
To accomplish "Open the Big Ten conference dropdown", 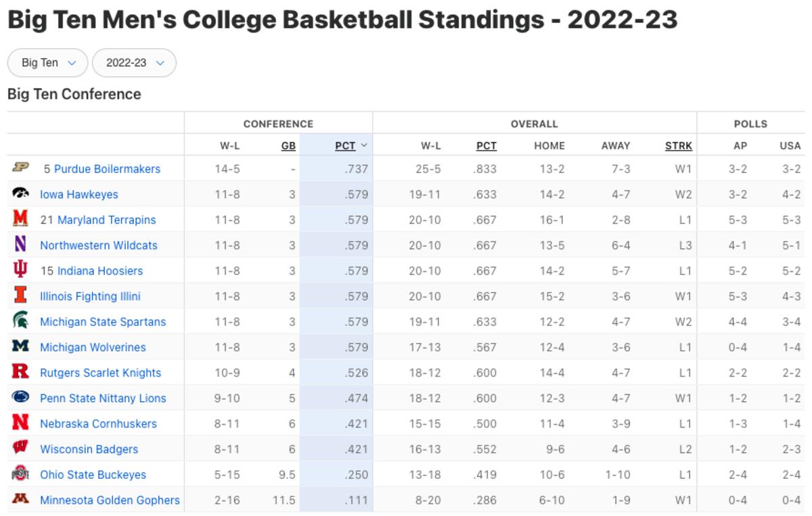I will coord(47,63).
